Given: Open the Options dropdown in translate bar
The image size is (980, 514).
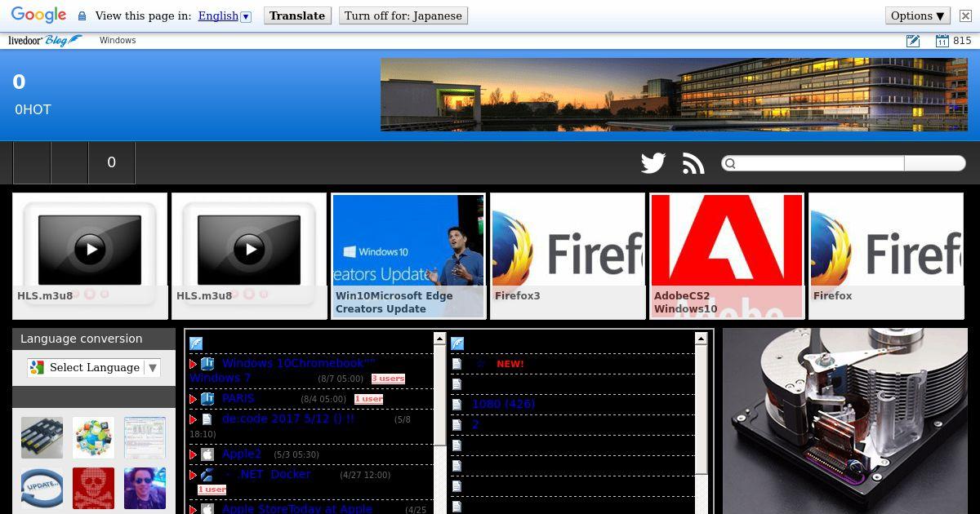Looking at the screenshot, I should tap(918, 16).
